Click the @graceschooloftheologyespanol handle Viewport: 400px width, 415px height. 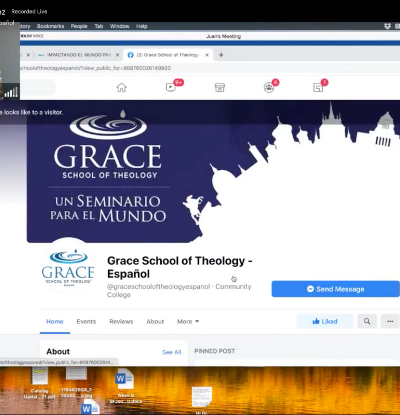[x=159, y=287]
